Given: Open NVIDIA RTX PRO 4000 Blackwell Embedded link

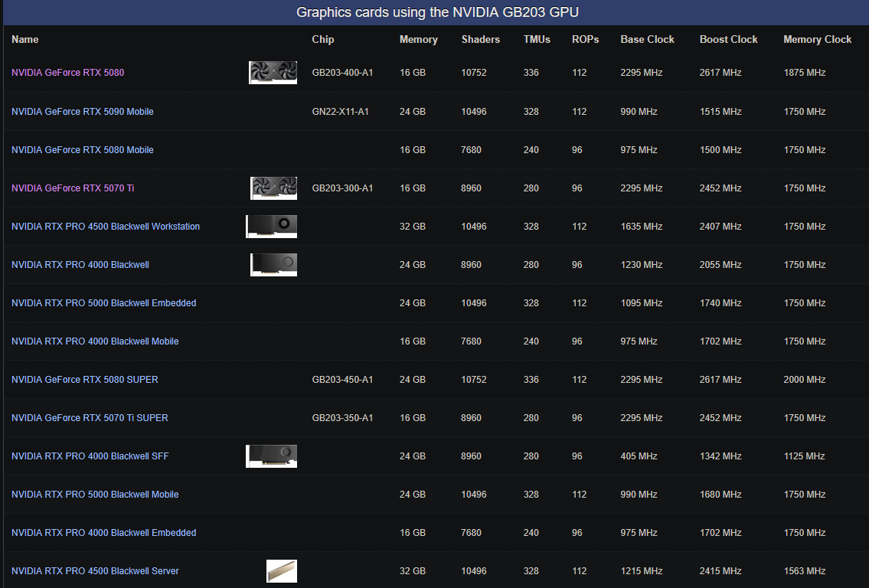Looking at the screenshot, I should point(103,532).
